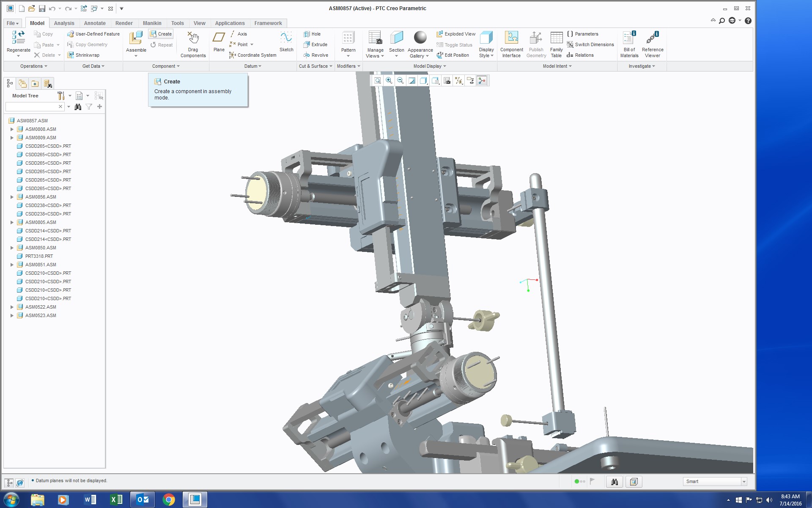Open Saved Orientations dropdown
812x508 pixels.
click(436, 80)
